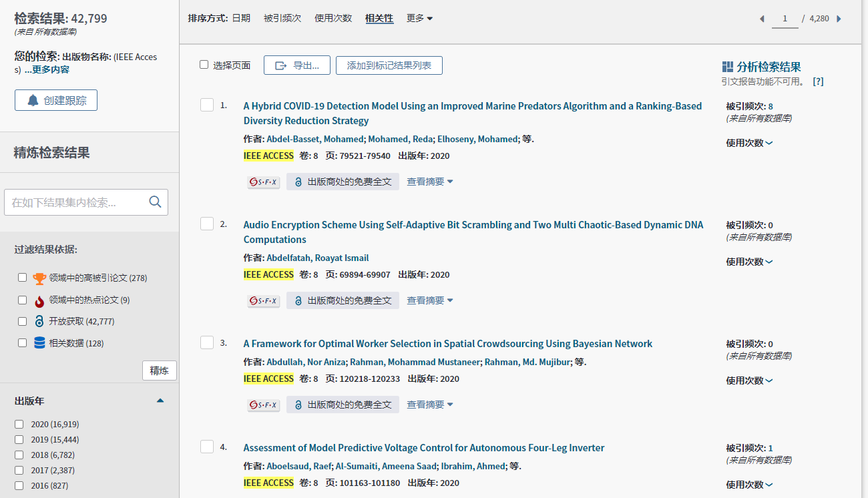The image size is (868, 498).
Task: Check the 领域中的高被引论文 filter
Action: 22,278
